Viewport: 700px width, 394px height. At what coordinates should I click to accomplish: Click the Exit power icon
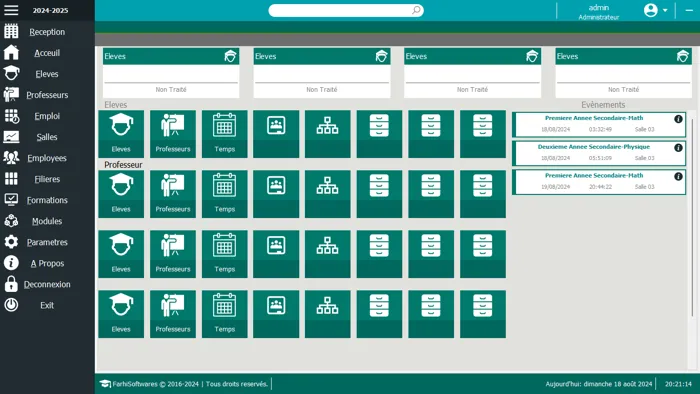pyautogui.click(x=11, y=305)
